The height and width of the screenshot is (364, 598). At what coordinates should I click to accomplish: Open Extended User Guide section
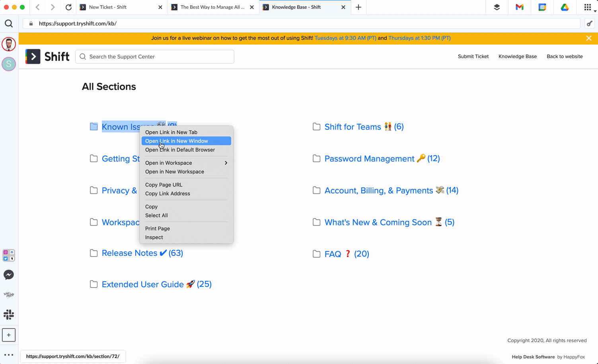pyautogui.click(x=157, y=284)
